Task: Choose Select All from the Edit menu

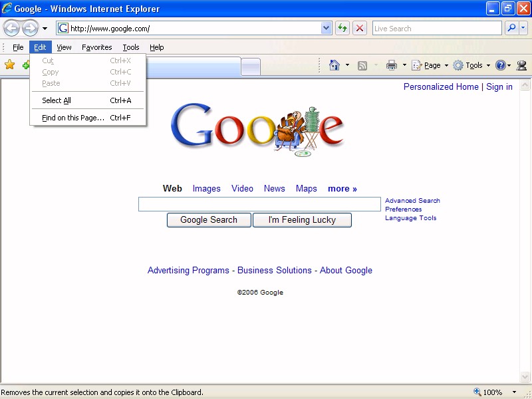Action: [x=57, y=100]
